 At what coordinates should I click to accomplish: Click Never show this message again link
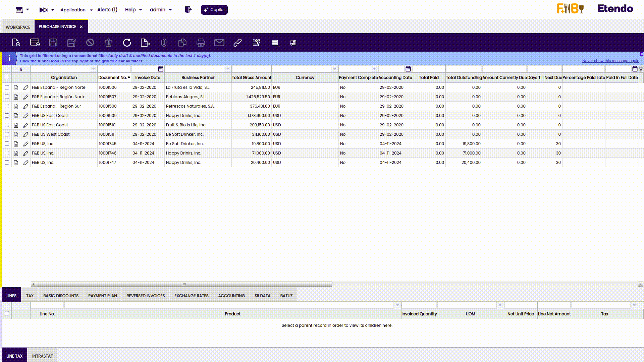coord(610,61)
